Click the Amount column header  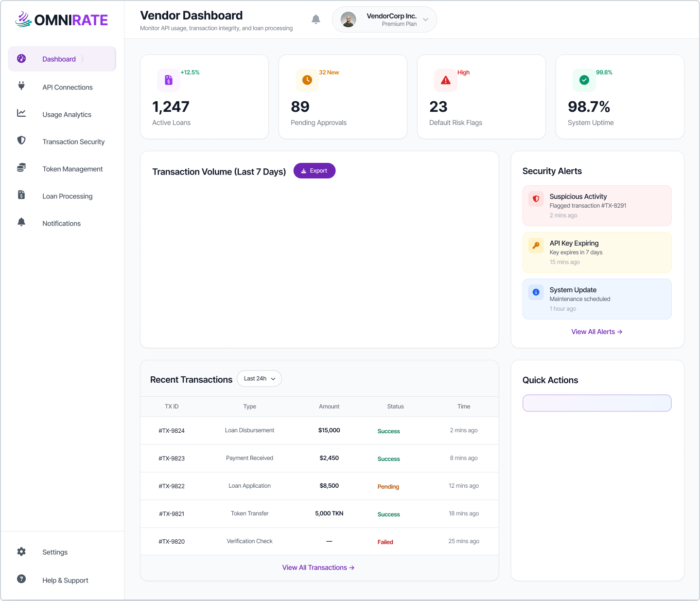click(x=329, y=407)
